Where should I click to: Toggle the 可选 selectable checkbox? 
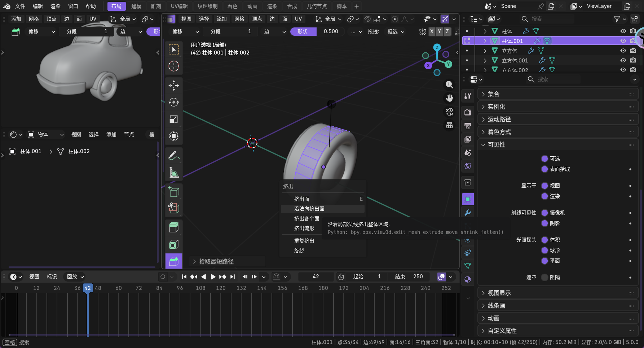click(x=544, y=158)
